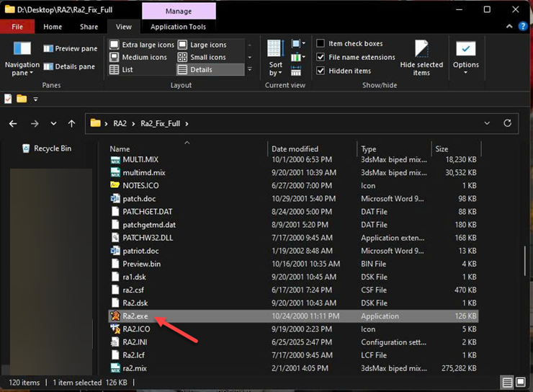Viewport: 533px width, 392px height.
Task: Click New folder icon in quick access toolbar
Action: tap(22, 99)
